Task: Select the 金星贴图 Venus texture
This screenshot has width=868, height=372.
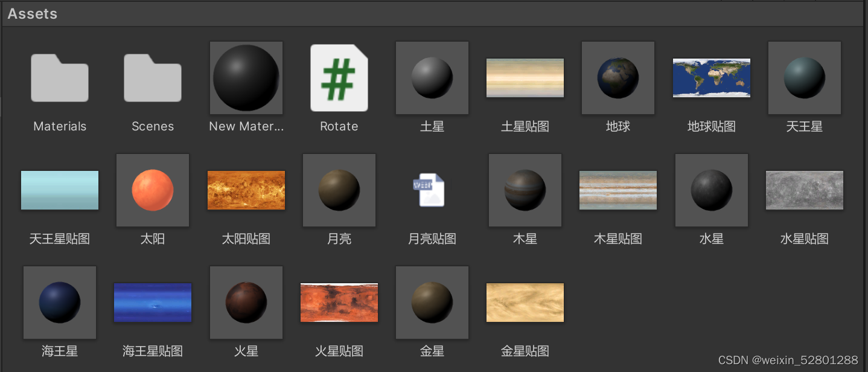Action: [x=525, y=302]
